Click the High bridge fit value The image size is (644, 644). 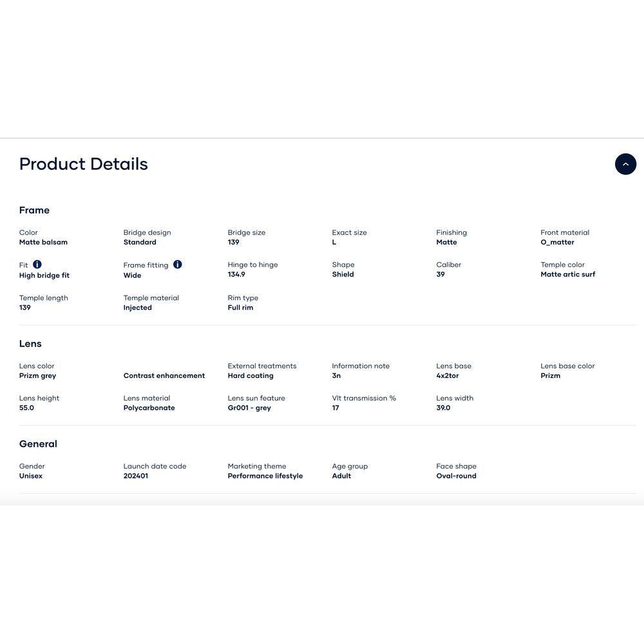44,276
